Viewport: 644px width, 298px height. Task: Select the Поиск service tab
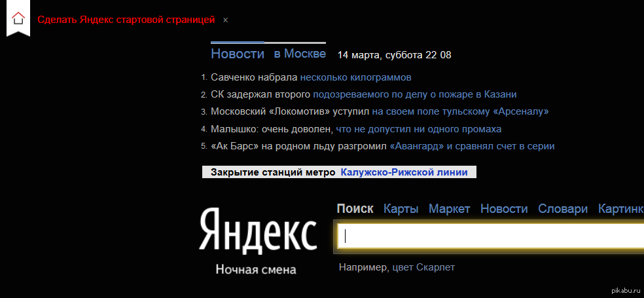tap(355, 209)
